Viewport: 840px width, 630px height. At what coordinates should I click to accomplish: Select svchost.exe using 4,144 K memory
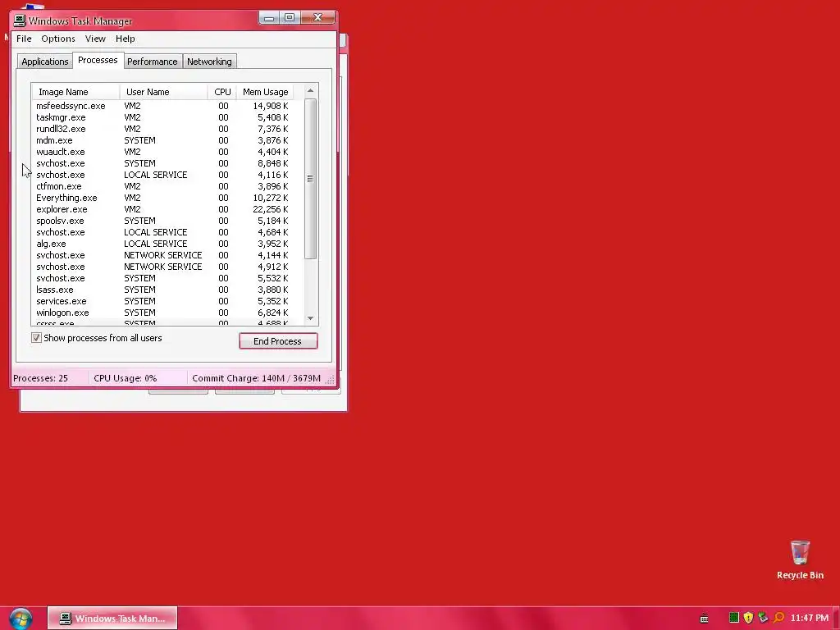click(162, 256)
